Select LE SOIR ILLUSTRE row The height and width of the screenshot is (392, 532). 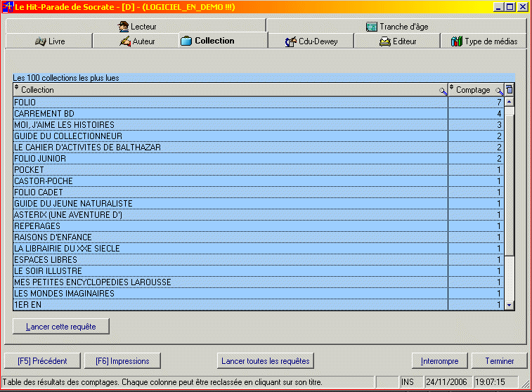[x=258, y=270]
